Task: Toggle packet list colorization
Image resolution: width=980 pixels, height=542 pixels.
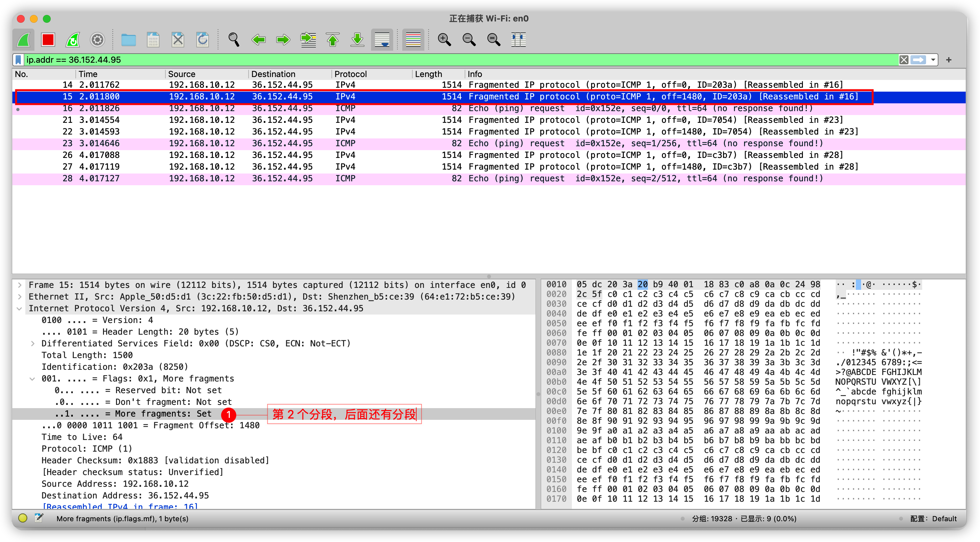Action: [413, 40]
